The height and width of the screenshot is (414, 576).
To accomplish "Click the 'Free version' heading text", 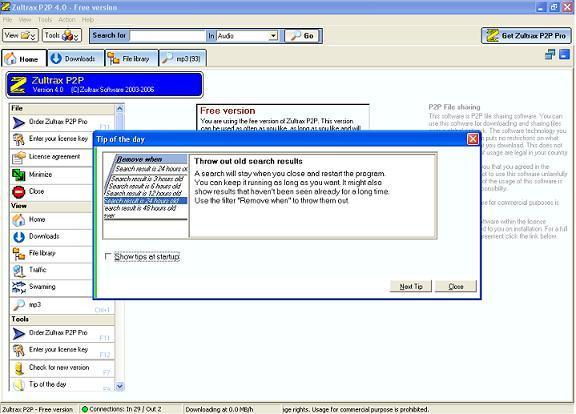I will [227, 111].
